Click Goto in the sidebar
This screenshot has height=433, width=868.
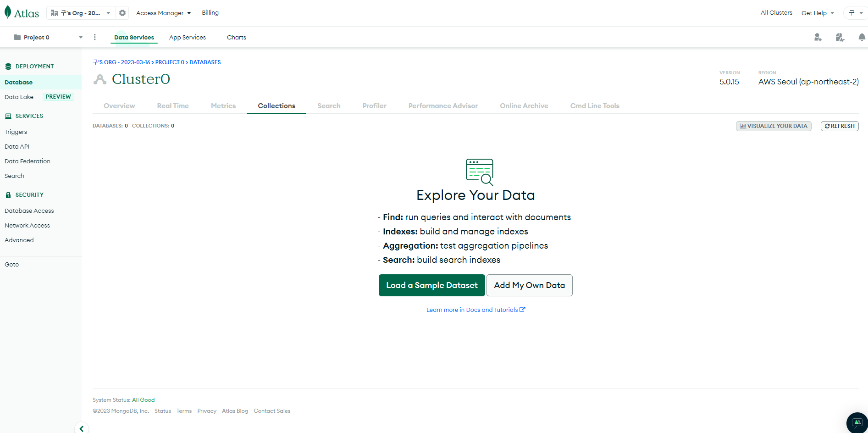[x=12, y=265]
